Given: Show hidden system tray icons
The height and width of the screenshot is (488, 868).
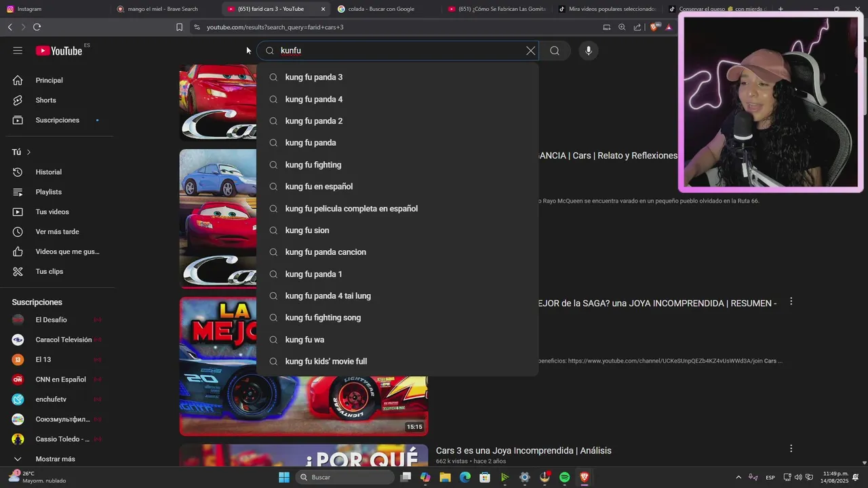Looking at the screenshot, I should click(738, 477).
